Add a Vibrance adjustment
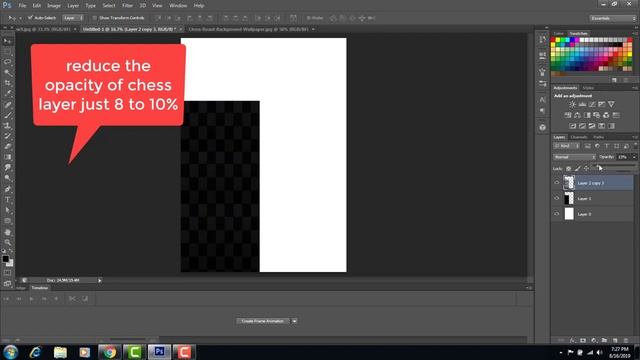 [x=611, y=104]
